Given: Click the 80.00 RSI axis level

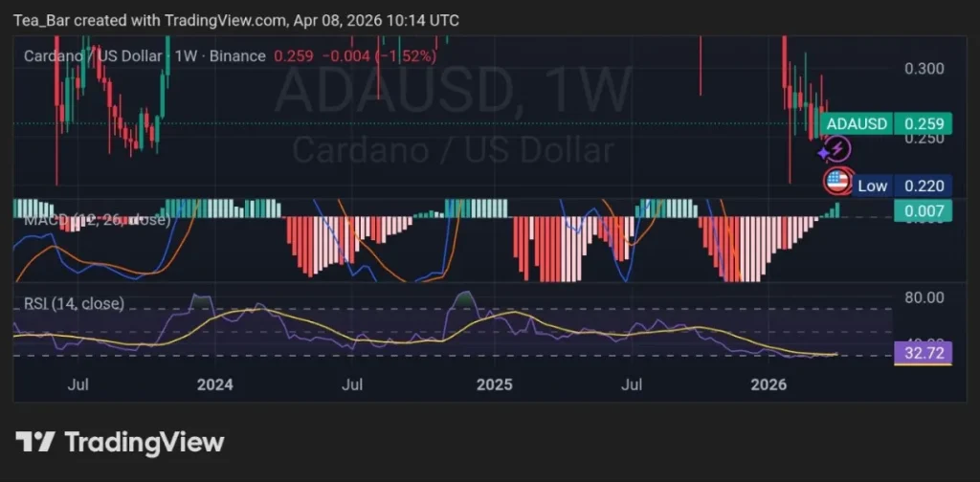Looking at the screenshot, I should tap(924, 297).
